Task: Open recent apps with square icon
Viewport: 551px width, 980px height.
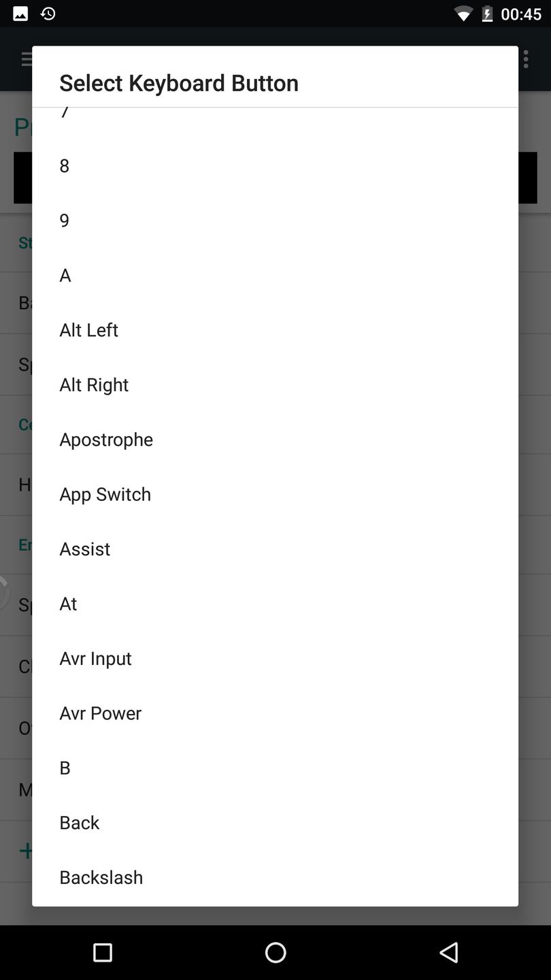Action: pyautogui.click(x=103, y=952)
